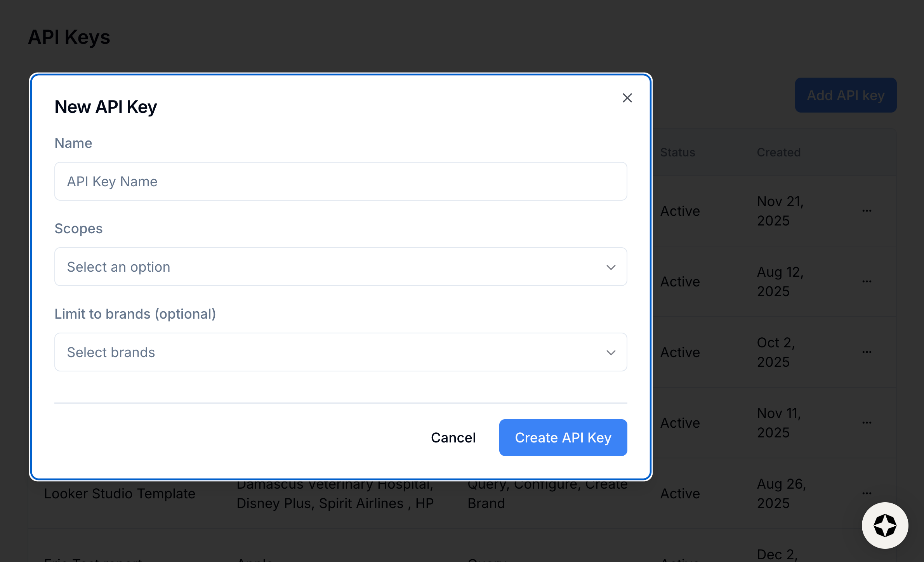Open more options for Aug 26 key

click(867, 493)
